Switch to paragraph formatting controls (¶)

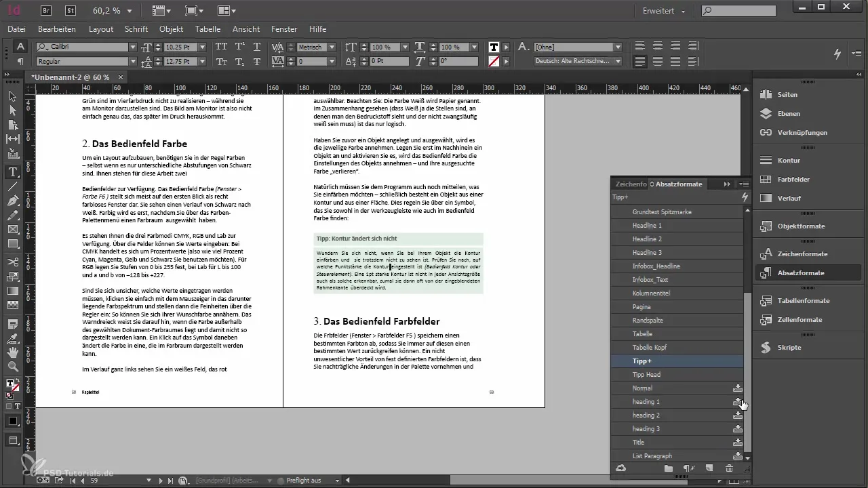20,61
